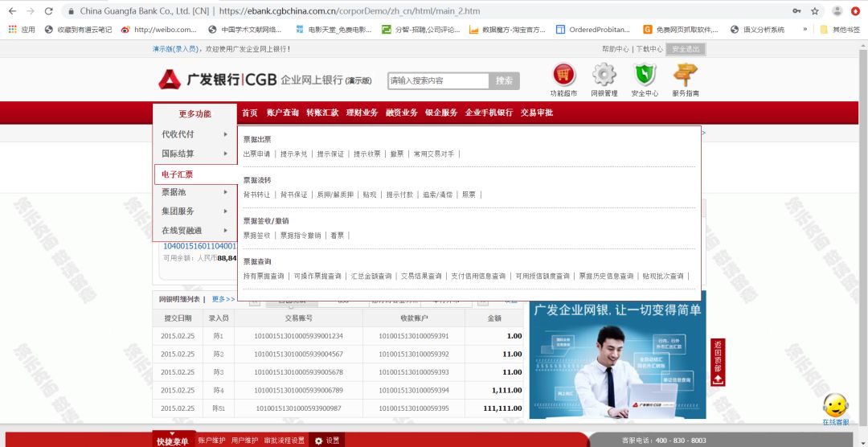Click the 广发企业网银 promotional banner image
This screenshot has height=447, width=868.
click(x=618, y=355)
